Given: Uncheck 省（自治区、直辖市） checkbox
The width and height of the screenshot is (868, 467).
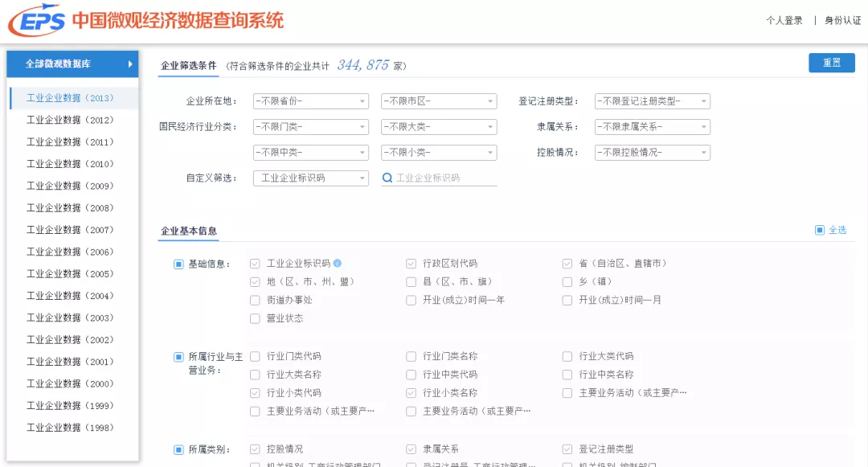Looking at the screenshot, I should click(567, 264).
